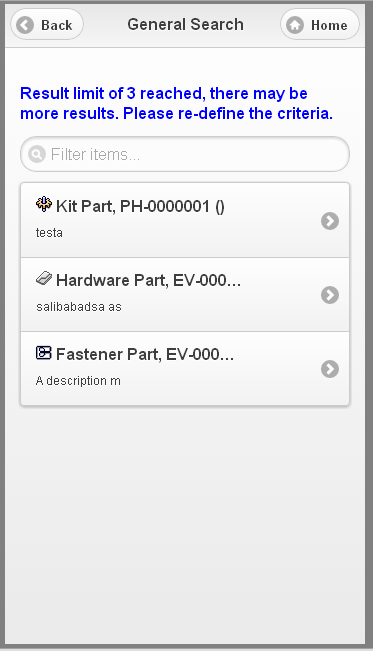
Task: Click the Fastener Part type icon
Action: (44, 352)
